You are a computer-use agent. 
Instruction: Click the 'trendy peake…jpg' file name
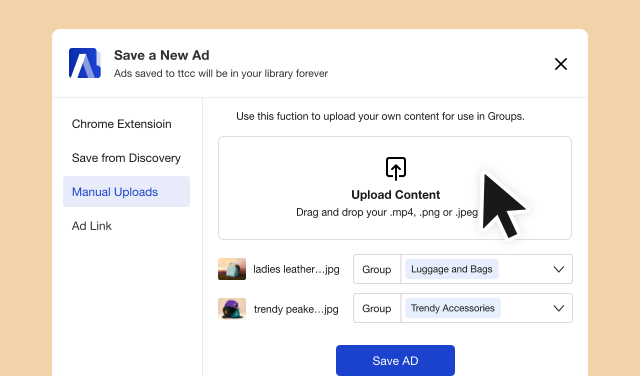click(296, 309)
